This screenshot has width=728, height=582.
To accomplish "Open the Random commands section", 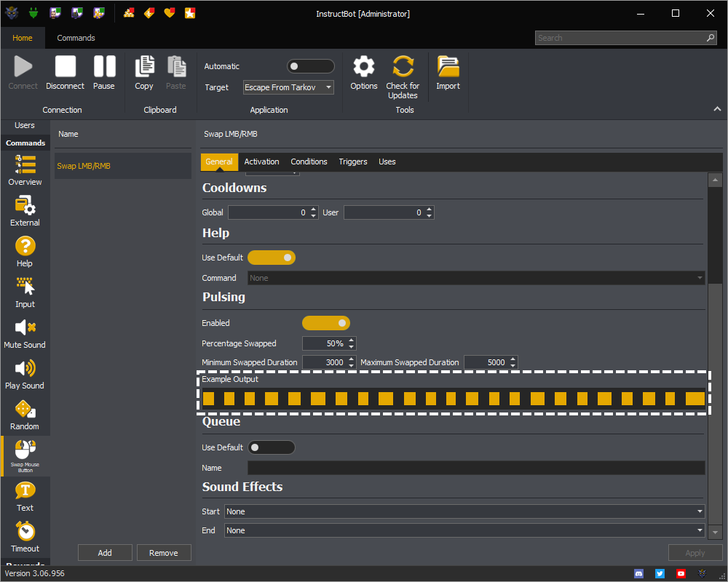I will (x=25, y=415).
